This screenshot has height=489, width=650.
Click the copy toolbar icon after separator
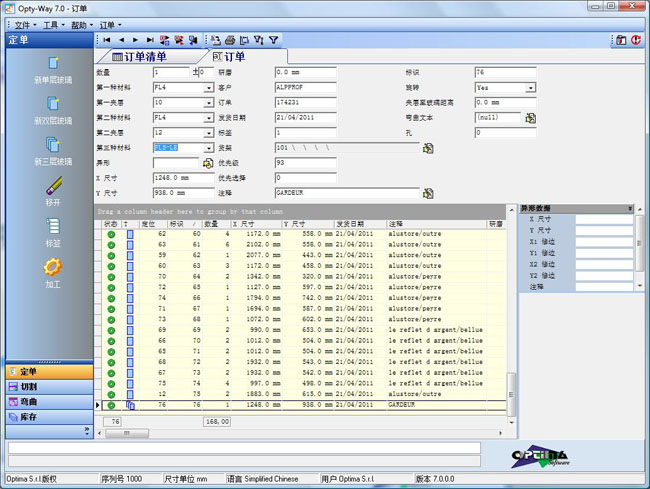[216, 40]
